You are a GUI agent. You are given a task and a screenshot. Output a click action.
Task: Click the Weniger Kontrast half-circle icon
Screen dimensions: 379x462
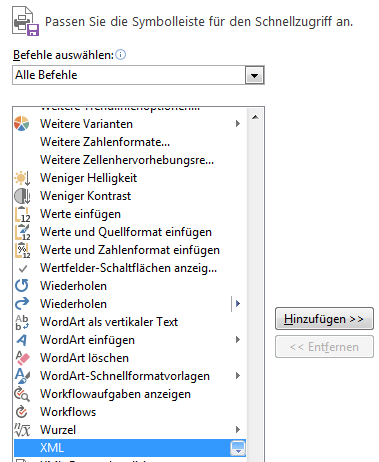[22, 196]
